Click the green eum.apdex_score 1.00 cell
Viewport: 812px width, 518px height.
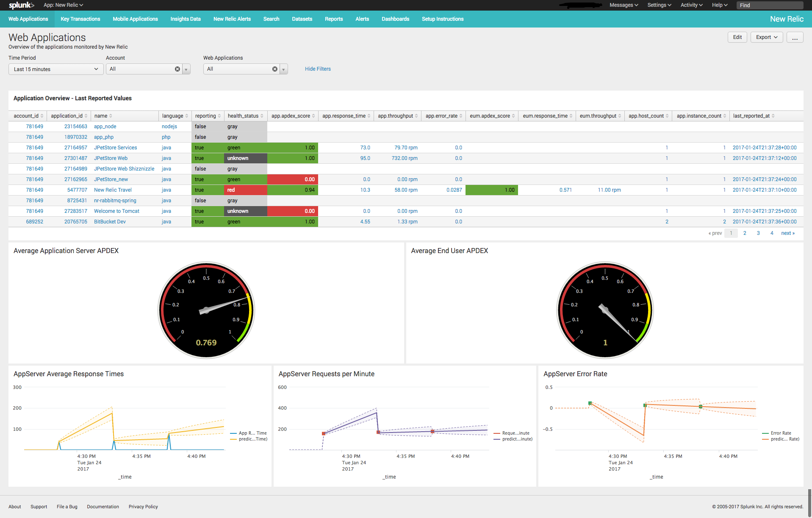pyautogui.click(x=492, y=190)
